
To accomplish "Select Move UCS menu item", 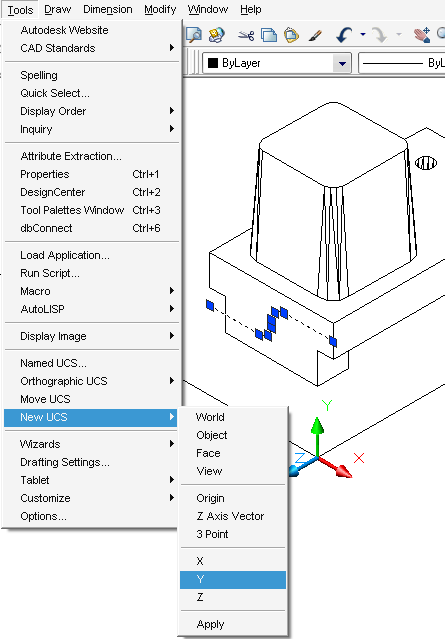I will (91, 399).
